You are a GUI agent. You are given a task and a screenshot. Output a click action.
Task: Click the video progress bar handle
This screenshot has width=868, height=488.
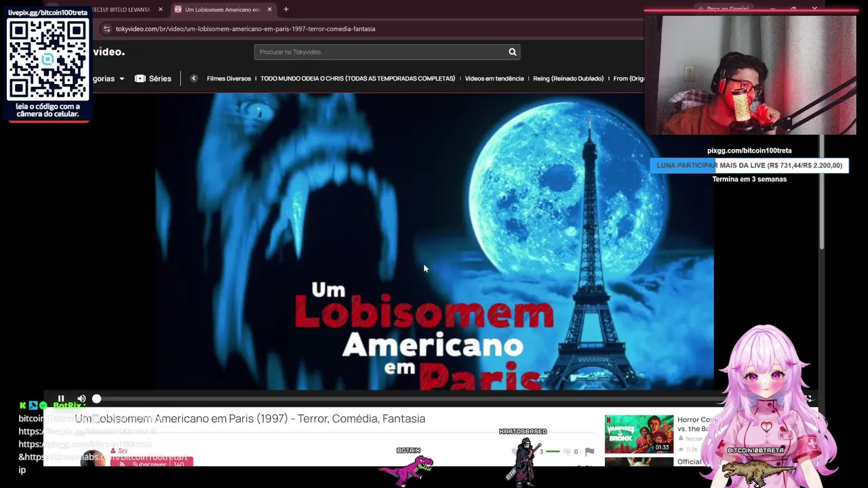click(96, 399)
